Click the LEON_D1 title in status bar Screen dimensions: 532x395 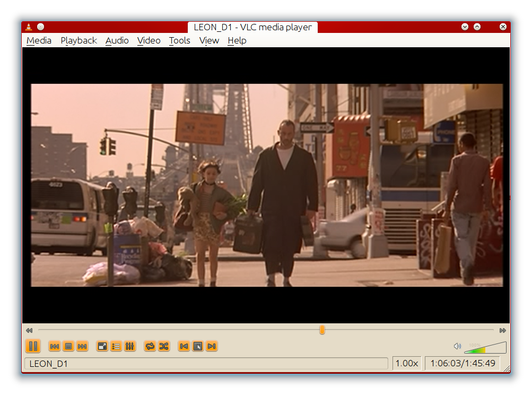click(48, 364)
